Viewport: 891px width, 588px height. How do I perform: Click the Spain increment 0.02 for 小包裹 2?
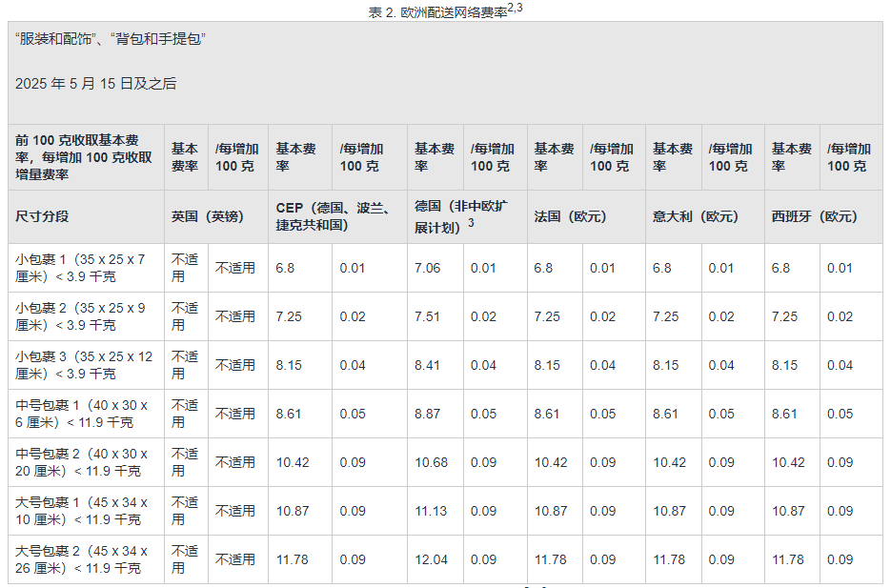840,316
